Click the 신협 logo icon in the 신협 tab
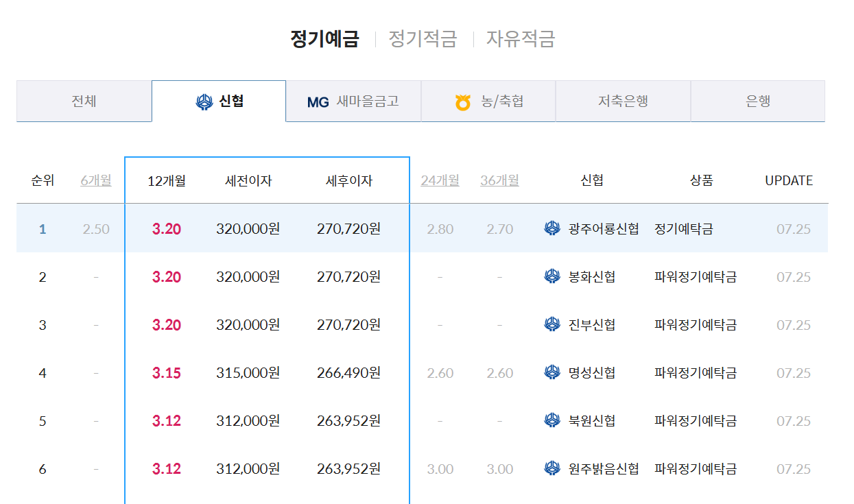854x504 pixels. coord(204,103)
